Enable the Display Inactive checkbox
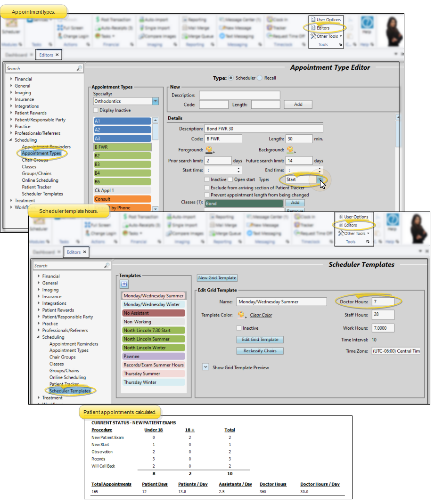The height and width of the screenshot is (504, 435). [96, 111]
